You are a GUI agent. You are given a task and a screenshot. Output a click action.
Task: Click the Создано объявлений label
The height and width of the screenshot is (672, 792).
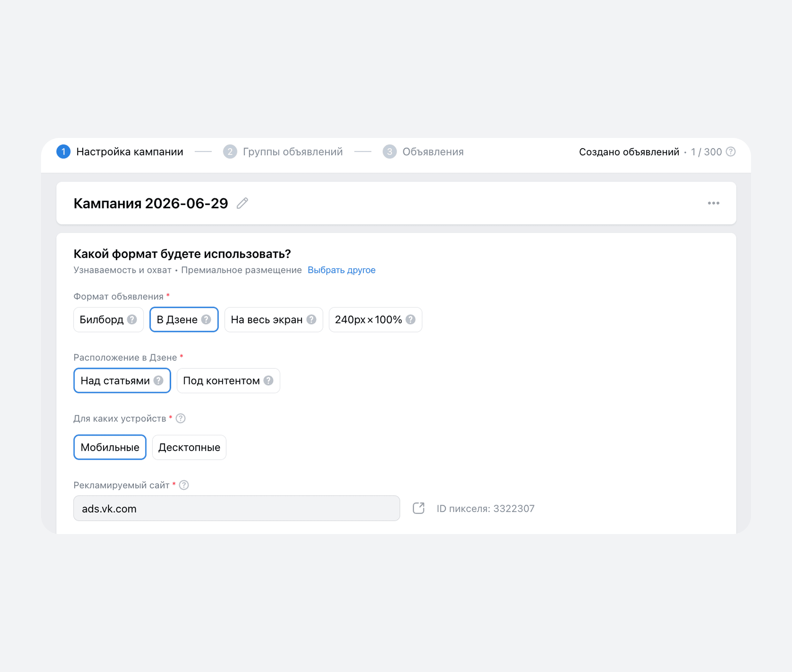[x=629, y=152]
